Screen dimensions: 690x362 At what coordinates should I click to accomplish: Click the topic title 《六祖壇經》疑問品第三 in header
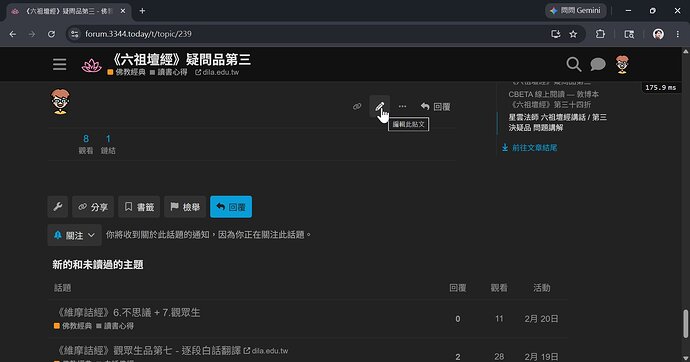click(x=180, y=59)
